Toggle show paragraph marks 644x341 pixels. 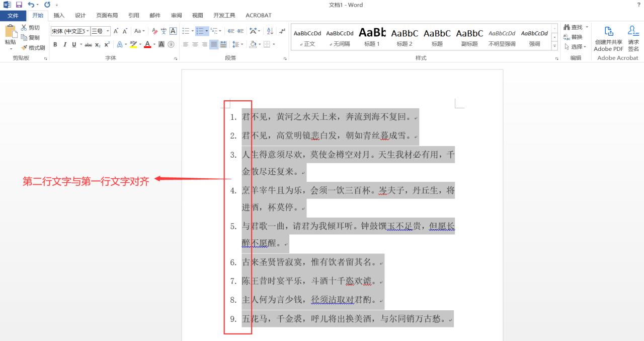point(282,31)
